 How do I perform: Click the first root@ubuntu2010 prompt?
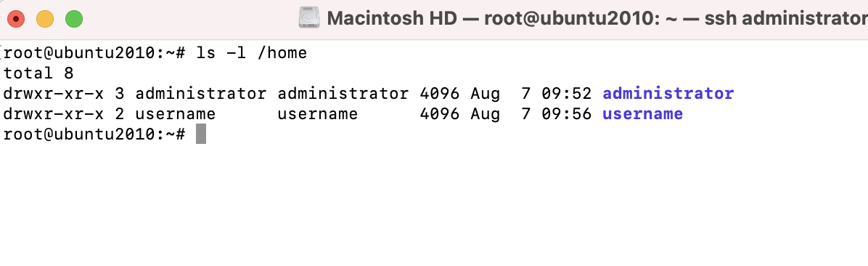[x=94, y=53]
